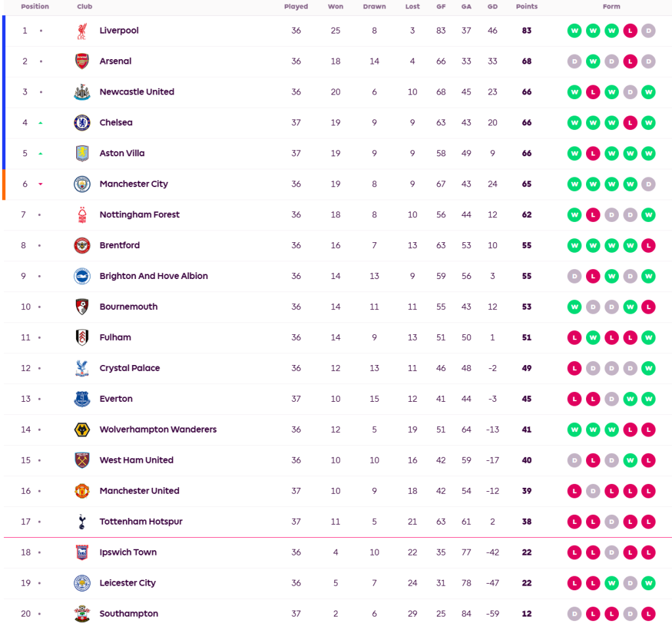Click the Position column header
The height and width of the screenshot is (627, 672).
coord(35,7)
